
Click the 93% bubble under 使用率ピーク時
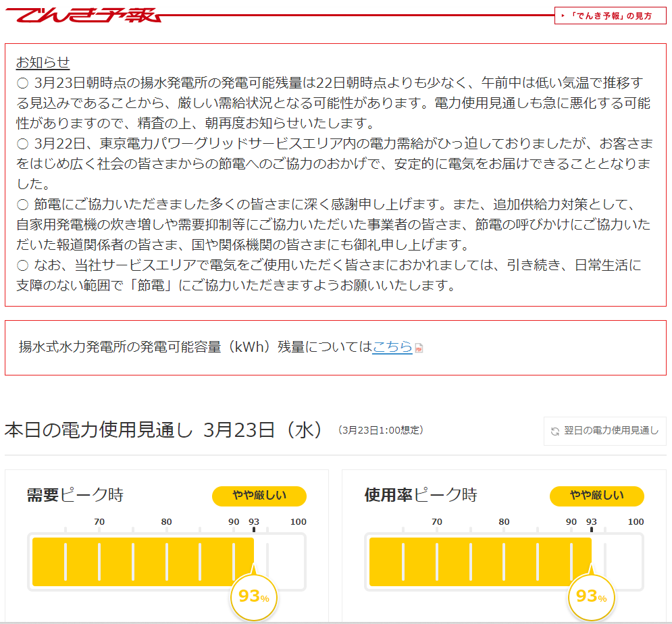pos(592,596)
